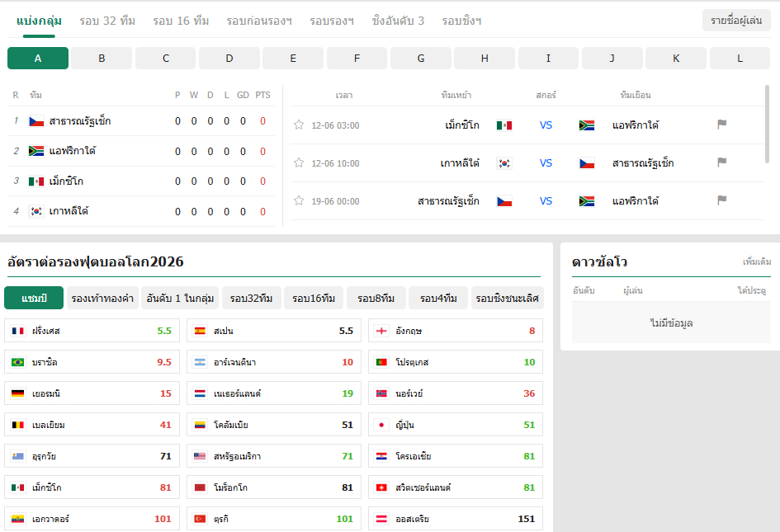Click Argentina flag in odds list
This screenshot has width=780, height=532.
pyautogui.click(x=200, y=362)
